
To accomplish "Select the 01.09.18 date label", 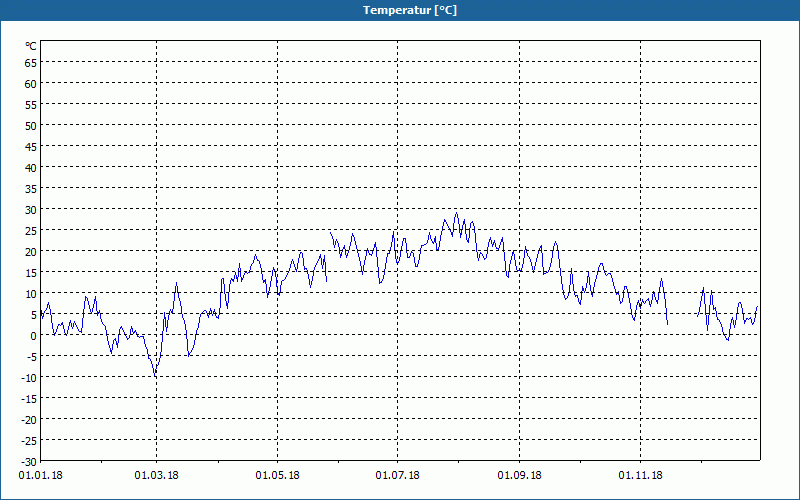I will (519, 476).
